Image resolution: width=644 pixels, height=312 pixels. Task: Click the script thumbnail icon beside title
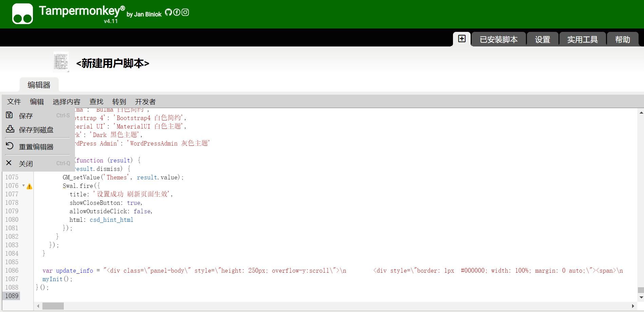[61, 62]
